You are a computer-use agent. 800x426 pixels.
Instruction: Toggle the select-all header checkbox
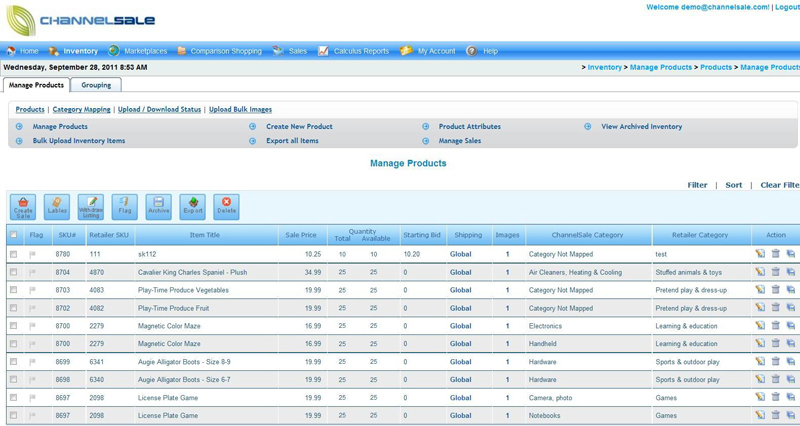coord(13,235)
